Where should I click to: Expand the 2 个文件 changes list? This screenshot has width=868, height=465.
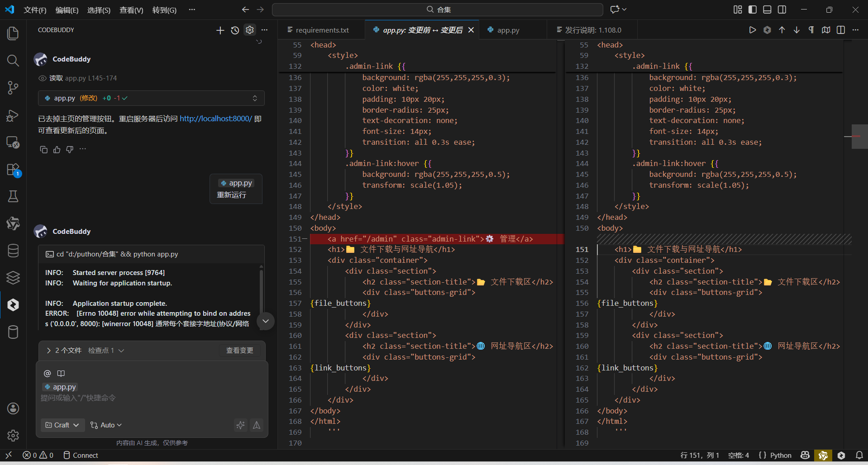click(49, 351)
